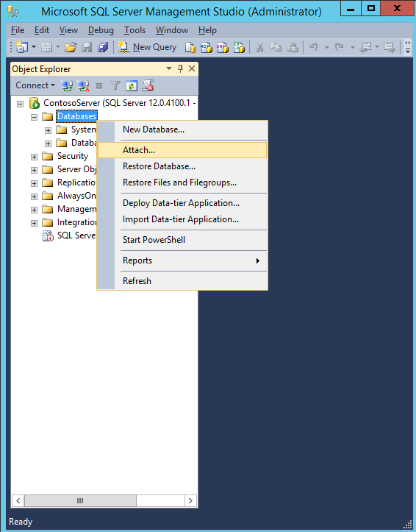The width and height of the screenshot is (416, 532).
Task: Open the toolbar overflow options arrow
Action: pyautogui.click(x=407, y=47)
